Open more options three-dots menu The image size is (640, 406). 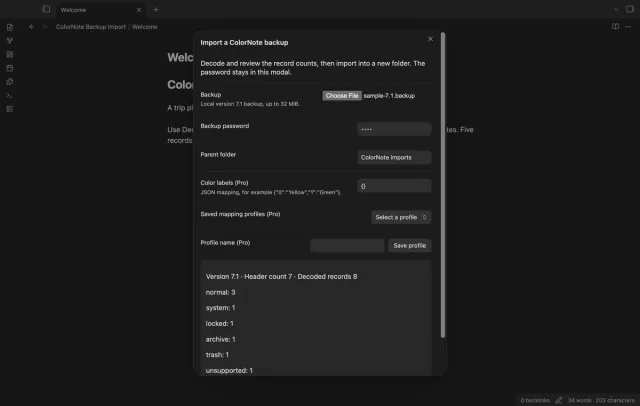(628, 27)
